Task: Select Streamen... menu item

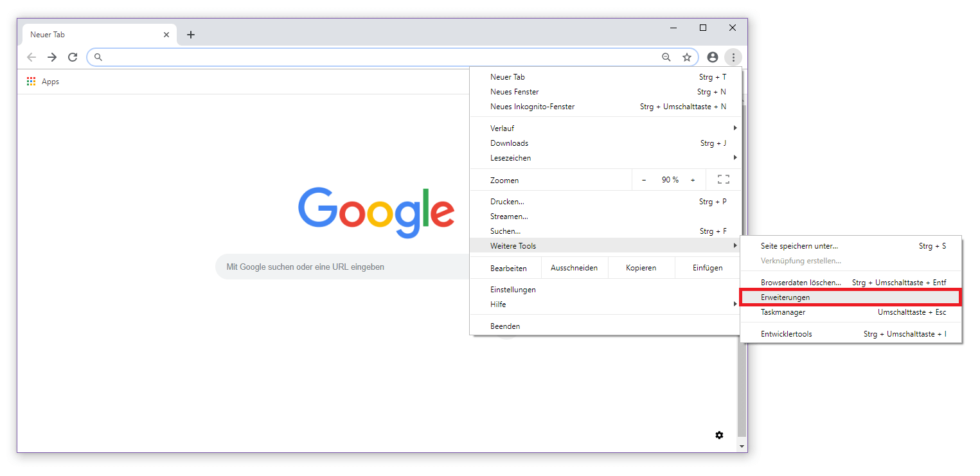Action: pyautogui.click(x=606, y=216)
